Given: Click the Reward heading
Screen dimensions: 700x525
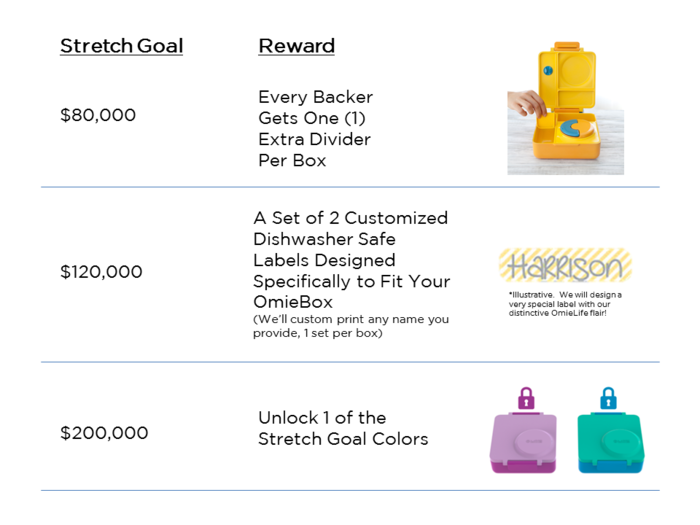Looking at the screenshot, I should pyautogui.click(x=296, y=46).
